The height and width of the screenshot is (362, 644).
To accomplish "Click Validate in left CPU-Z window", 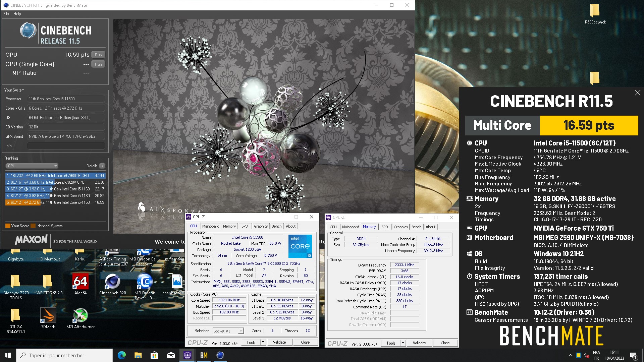I will 279,342.
